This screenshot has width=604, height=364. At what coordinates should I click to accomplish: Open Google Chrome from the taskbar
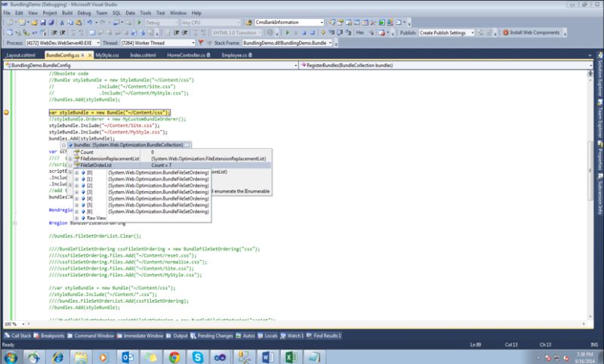(174, 356)
